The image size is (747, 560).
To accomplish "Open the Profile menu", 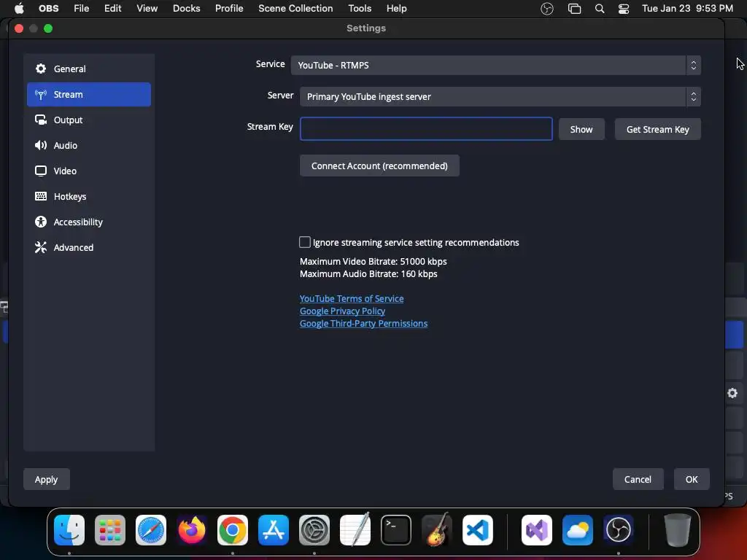I will tap(229, 9).
